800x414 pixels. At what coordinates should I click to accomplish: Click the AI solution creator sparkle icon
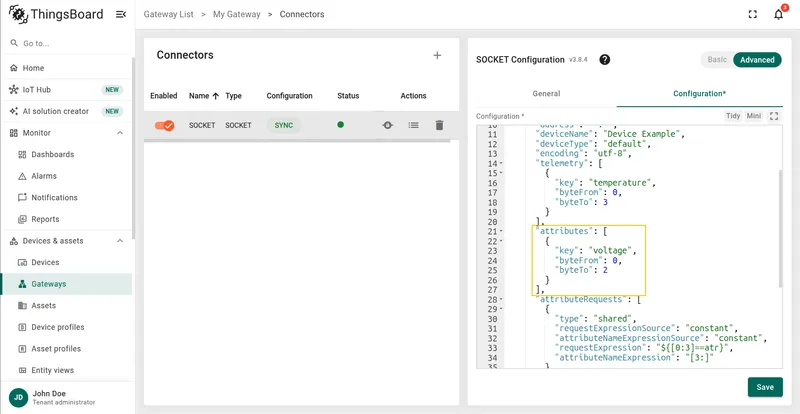(14, 111)
